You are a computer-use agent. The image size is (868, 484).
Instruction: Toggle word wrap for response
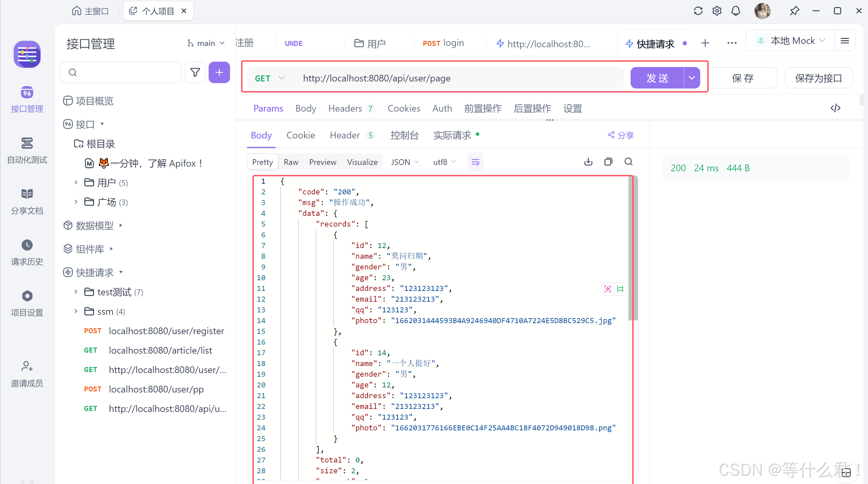[475, 162]
